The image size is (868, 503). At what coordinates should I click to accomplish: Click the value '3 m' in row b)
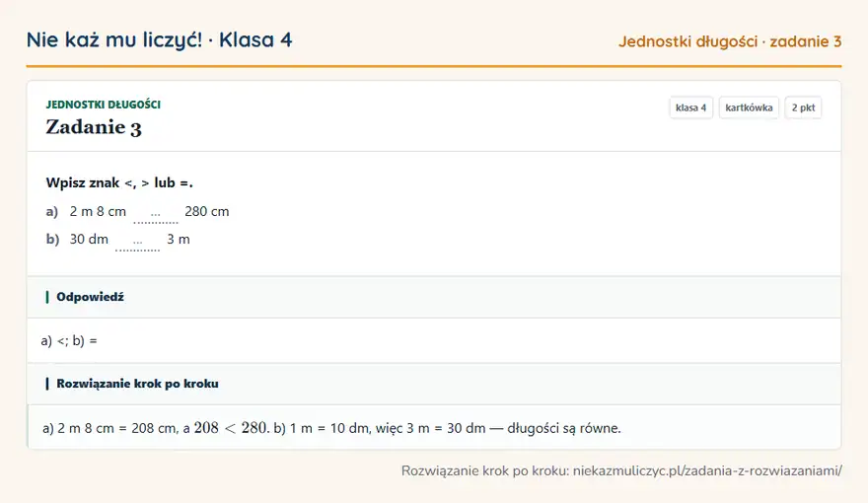click(x=179, y=239)
